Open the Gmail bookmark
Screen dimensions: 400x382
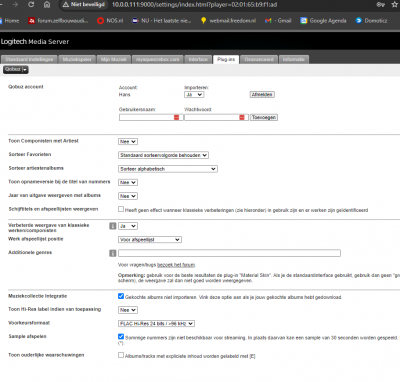point(278,21)
